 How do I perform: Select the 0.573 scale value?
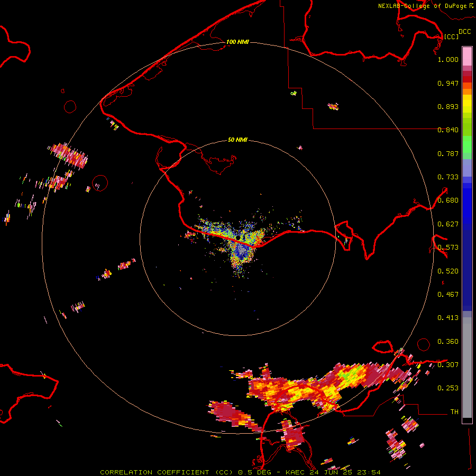pyautogui.click(x=448, y=248)
